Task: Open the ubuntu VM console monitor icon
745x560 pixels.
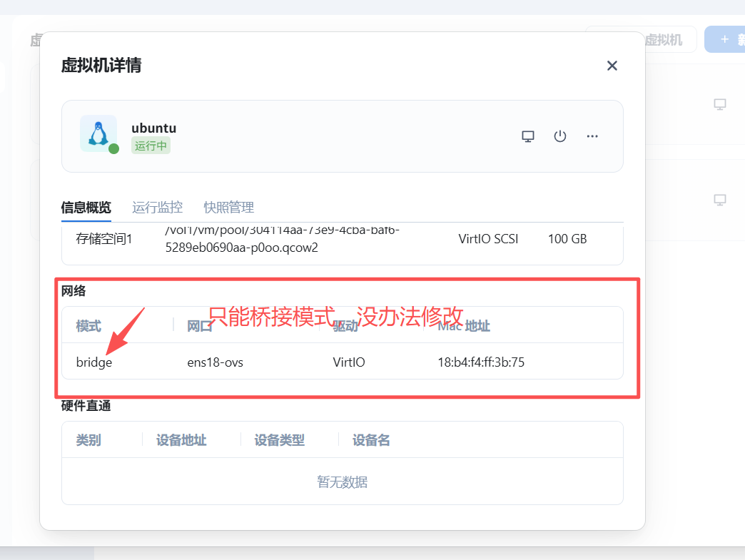Action: [x=528, y=136]
